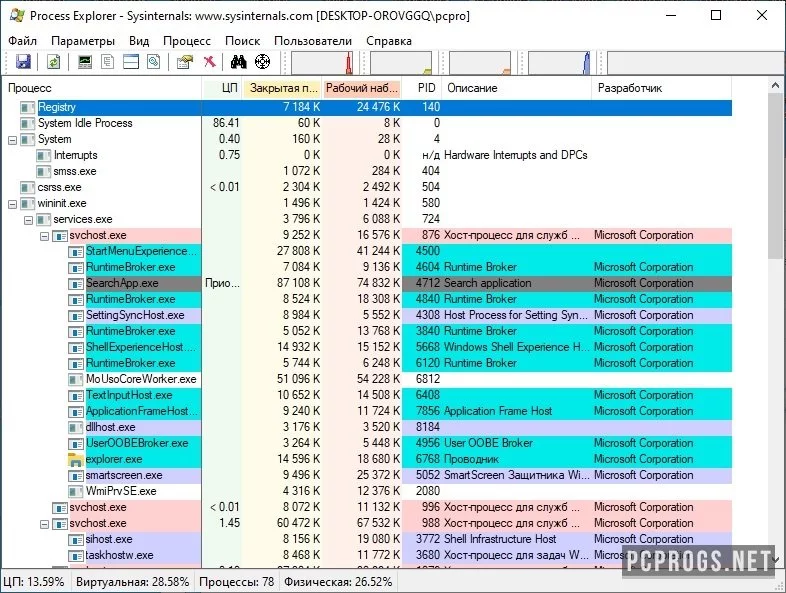Open the Поиск menu
Screen dimensions: 786x593
coord(243,41)
